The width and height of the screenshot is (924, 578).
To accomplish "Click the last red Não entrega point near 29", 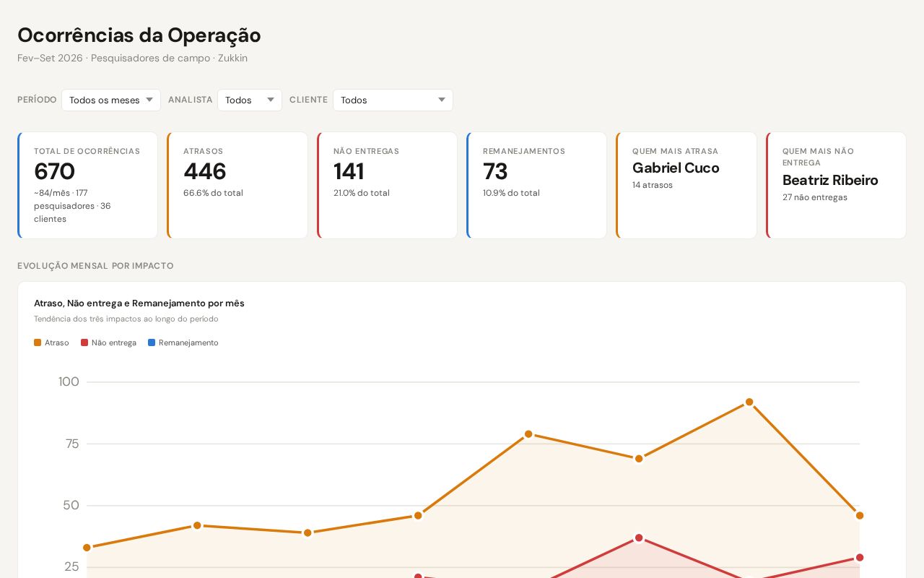I will coord(860,558).
